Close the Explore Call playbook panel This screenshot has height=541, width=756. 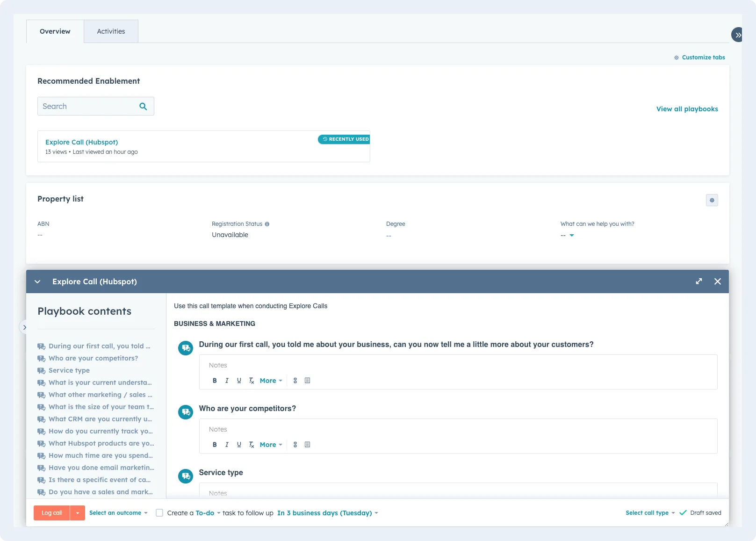(718, 281)
